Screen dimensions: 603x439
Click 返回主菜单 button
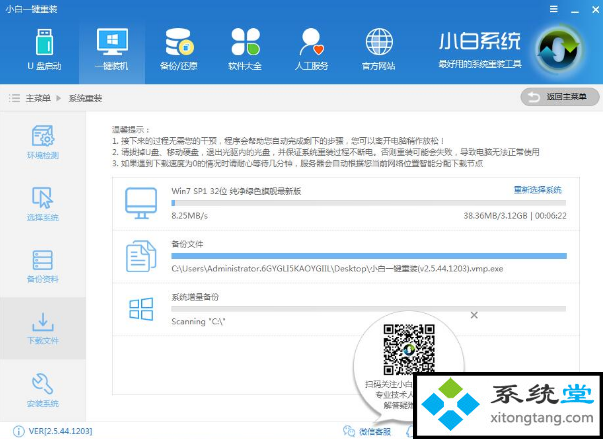click(560, 97)
